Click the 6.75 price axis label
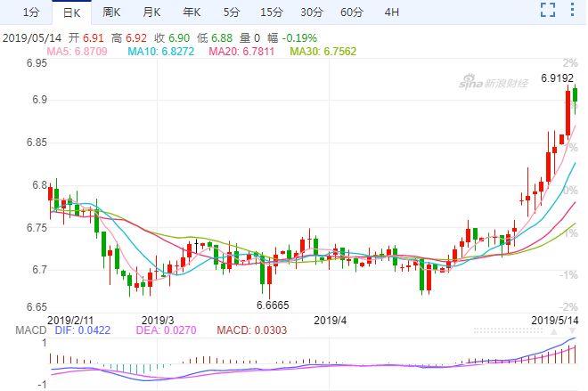The image size is (588, 391). click(x=37, y=227)
